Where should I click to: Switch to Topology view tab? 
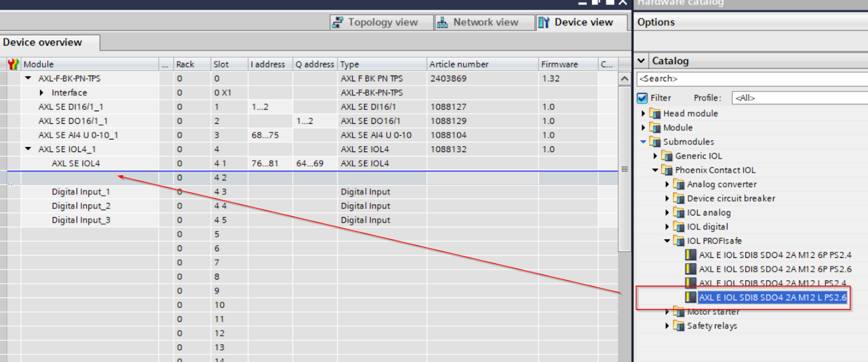coord(382,22)
